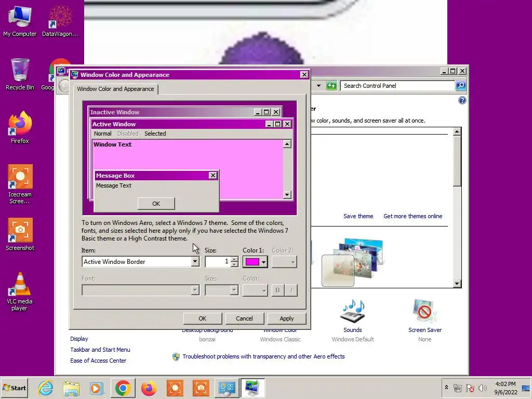Open My Computer desktop icon
This screenshot has height=399, width=532.
point(20,21)
